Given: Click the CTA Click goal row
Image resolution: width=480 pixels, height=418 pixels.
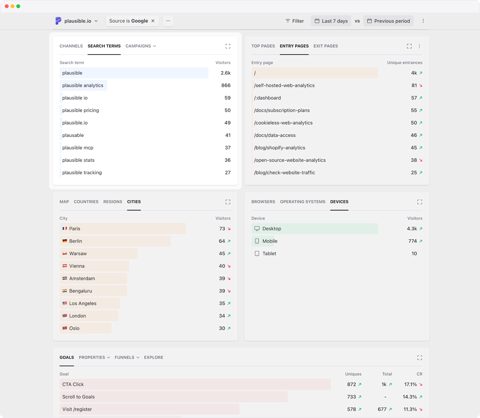Looking at the screenshot, I should [241, 384].
